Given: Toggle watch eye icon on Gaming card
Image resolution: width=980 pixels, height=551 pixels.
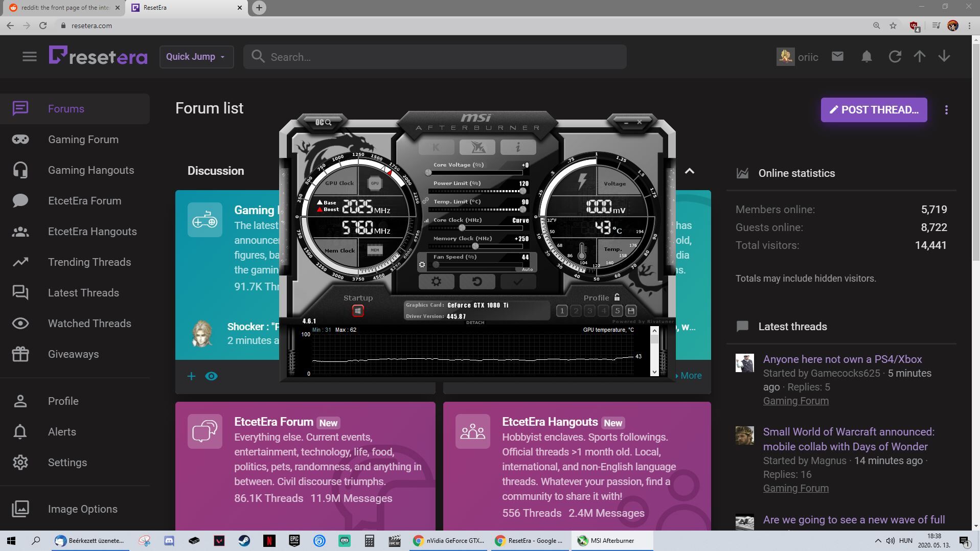Looking at the screenshot, I should point(211,376).
